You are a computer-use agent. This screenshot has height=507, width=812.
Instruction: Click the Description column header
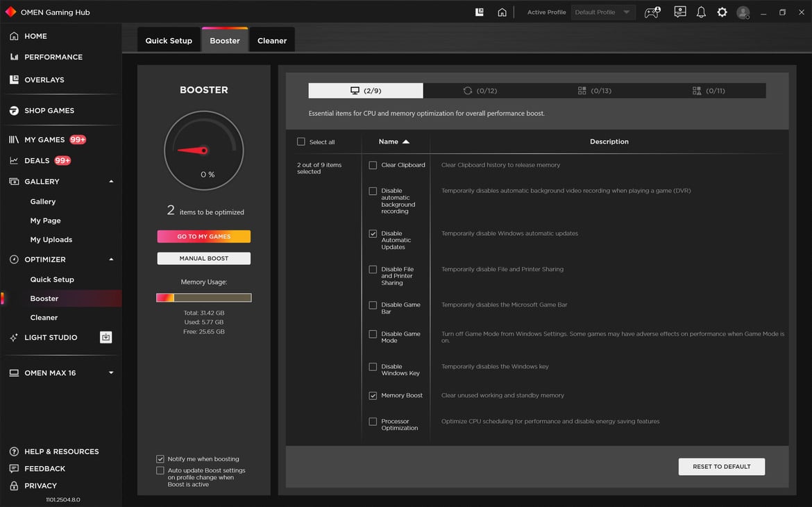609,141
